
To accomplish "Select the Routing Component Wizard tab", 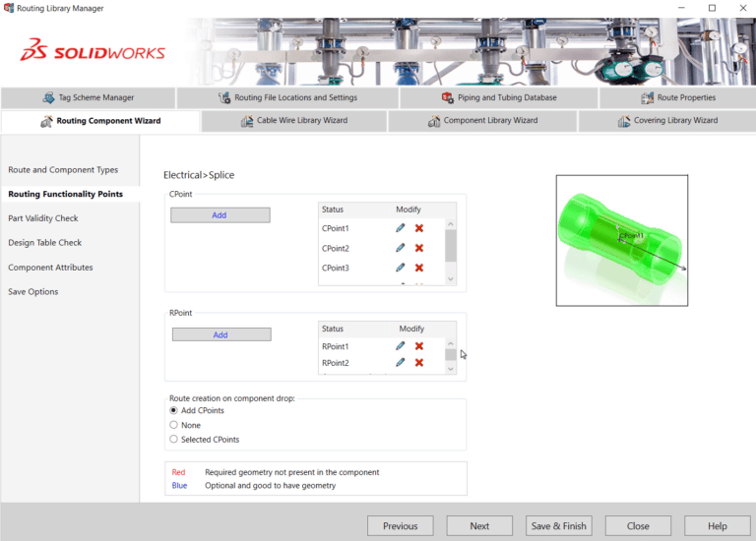I will pos(100,121).
